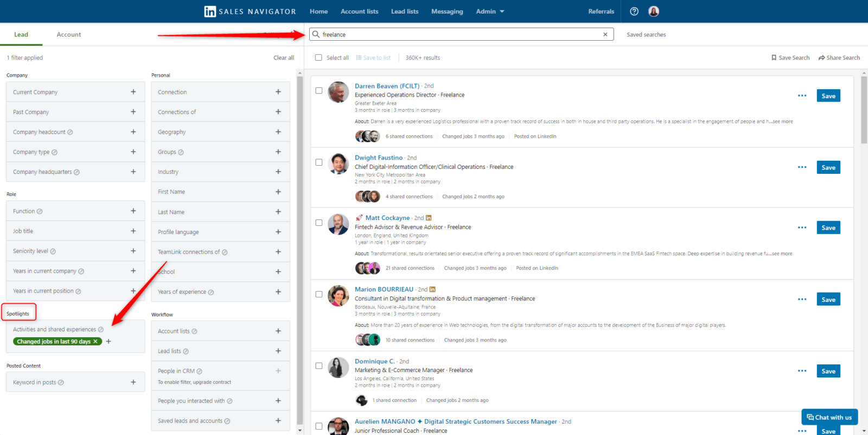Open more options for Matt Cockayne
Screen dimensions: 868x435
[x=802, y=228]
